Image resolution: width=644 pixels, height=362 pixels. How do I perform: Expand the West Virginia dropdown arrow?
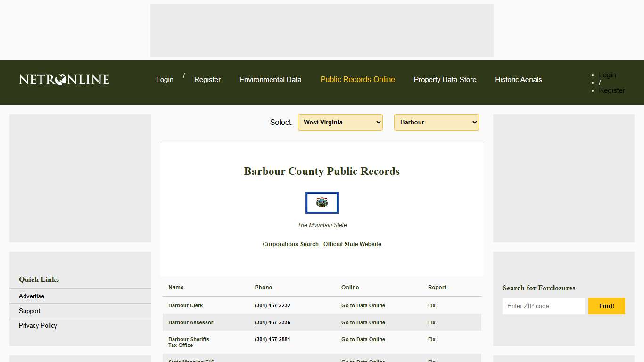tap(378, 122)
